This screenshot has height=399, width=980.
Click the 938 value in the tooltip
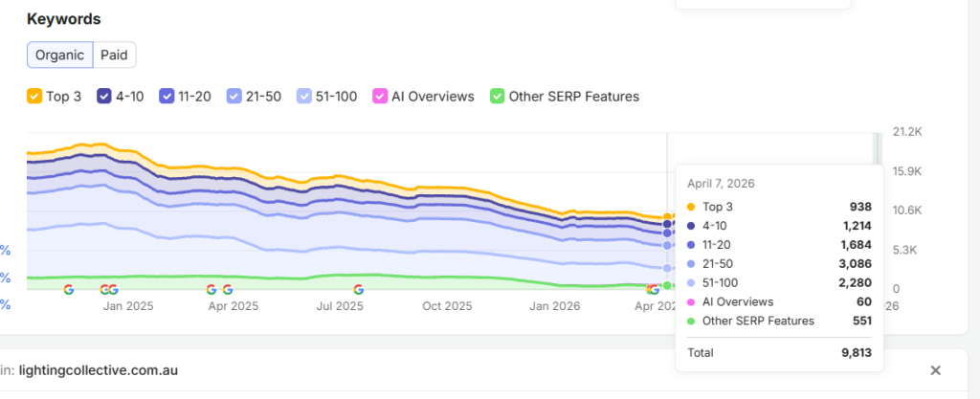click(x=860, y=207)
